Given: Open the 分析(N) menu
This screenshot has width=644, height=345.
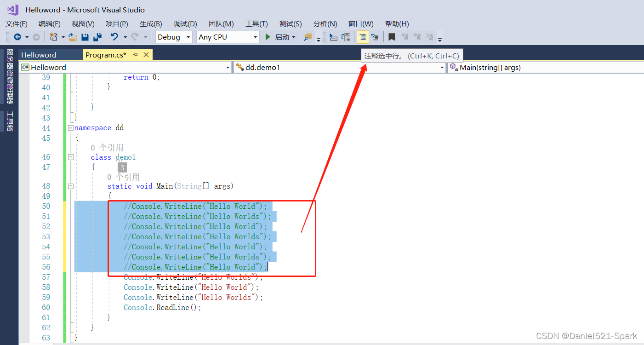Looking at the screenshot, I should tap(325, 24).
